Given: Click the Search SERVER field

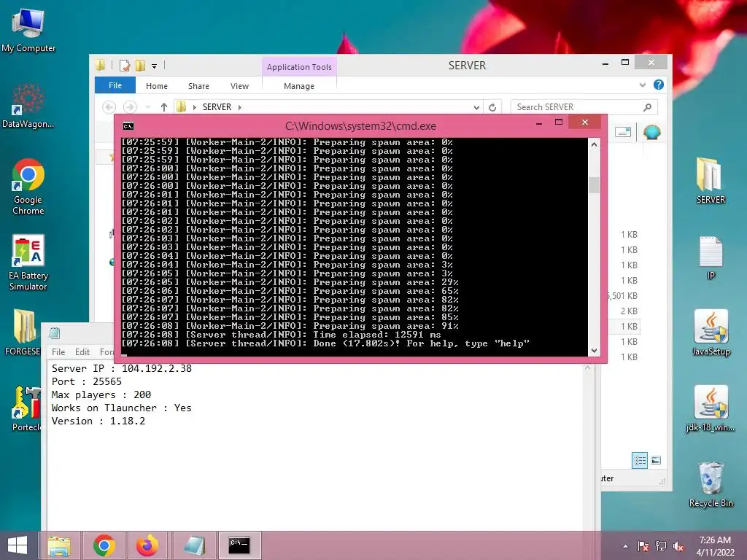Looking at the screenshot, I should tap(584, 107).
